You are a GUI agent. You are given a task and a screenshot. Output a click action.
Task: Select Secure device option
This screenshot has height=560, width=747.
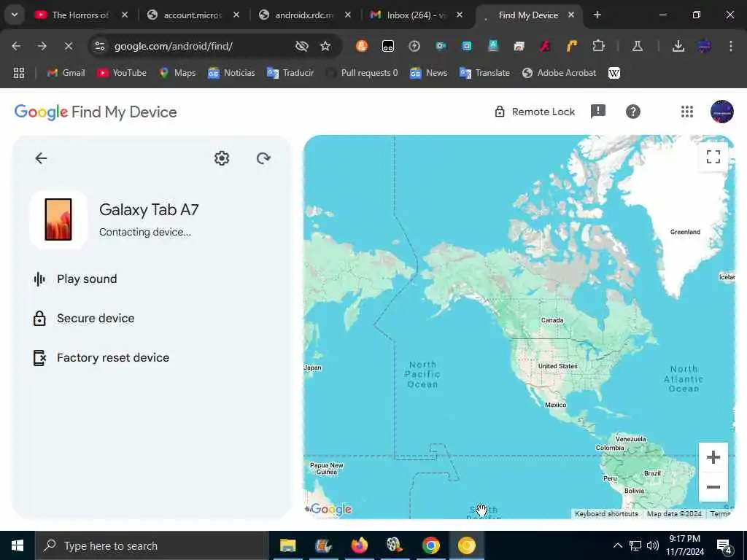(84, 318)
